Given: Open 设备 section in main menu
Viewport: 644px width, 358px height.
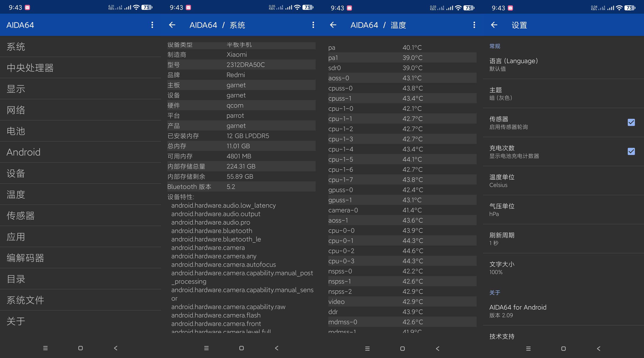Looking at the screenshot, I should point(80,173).
